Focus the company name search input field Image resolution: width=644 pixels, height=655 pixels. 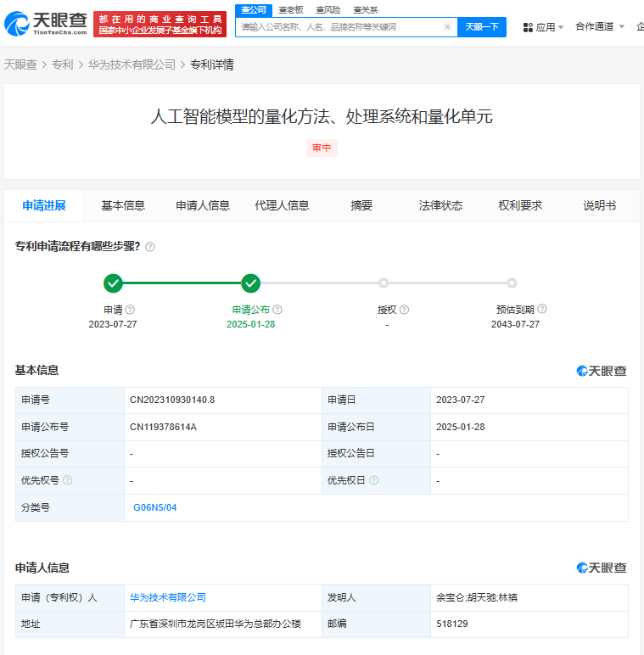[339, 27]
